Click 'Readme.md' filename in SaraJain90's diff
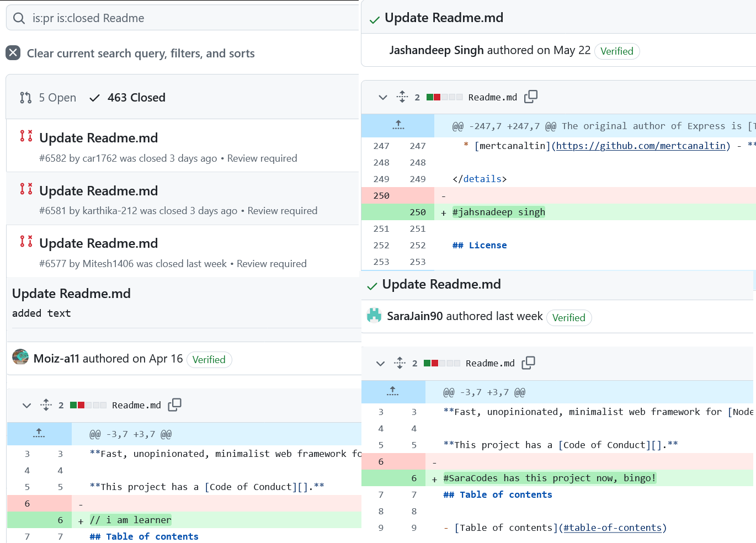Image resolution: width=756 pixels, height=543 pixels. coord(490,363)
